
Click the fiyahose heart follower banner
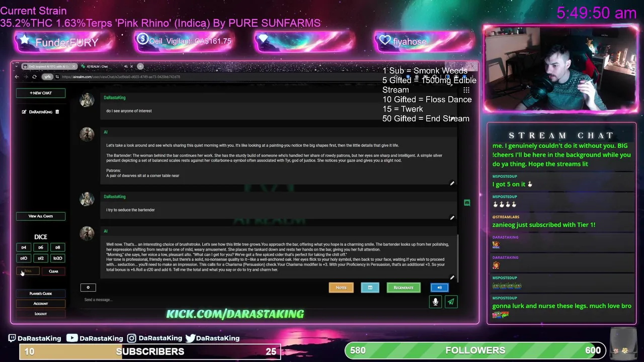(424, 42)
